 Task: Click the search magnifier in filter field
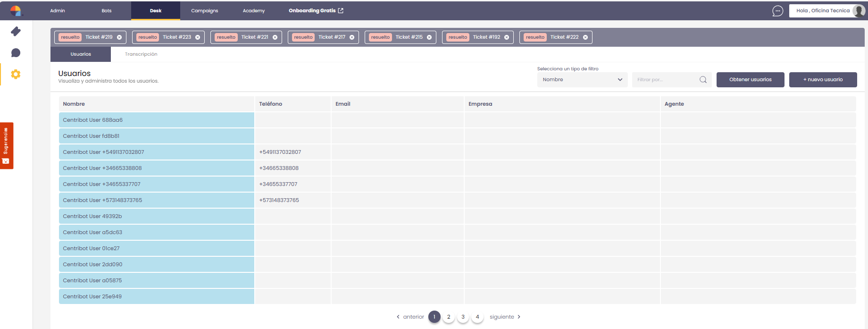coord(703,80)
